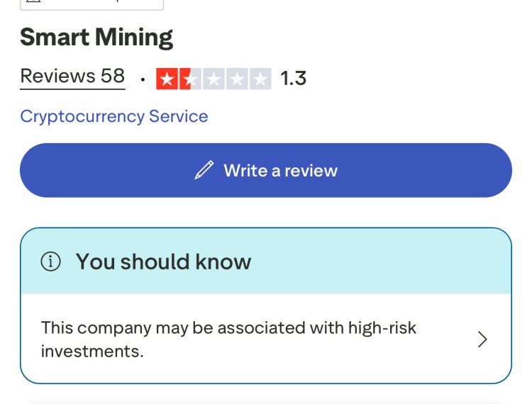Click the fifth grey star
Image resolution: width=532 pixels, height=404 pixels.
coord(260,79)
